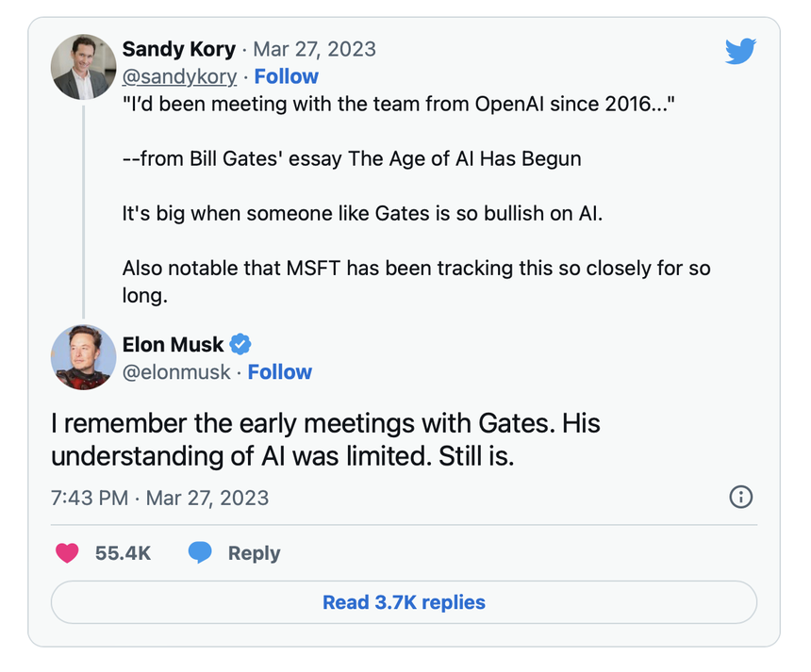Click Elon Musk's verified checkmark badge
Image resolution: width=811 pixels, height=672 pixels.
(240, 345)
